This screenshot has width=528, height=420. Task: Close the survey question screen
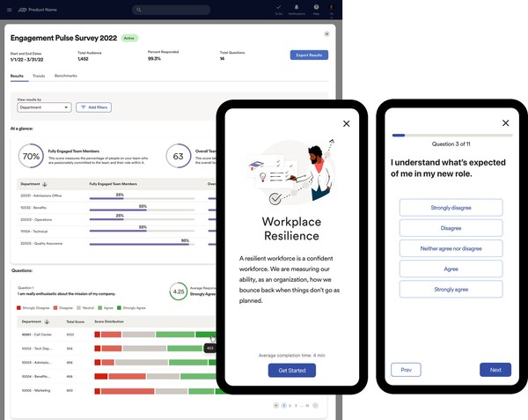pos(505,124)
